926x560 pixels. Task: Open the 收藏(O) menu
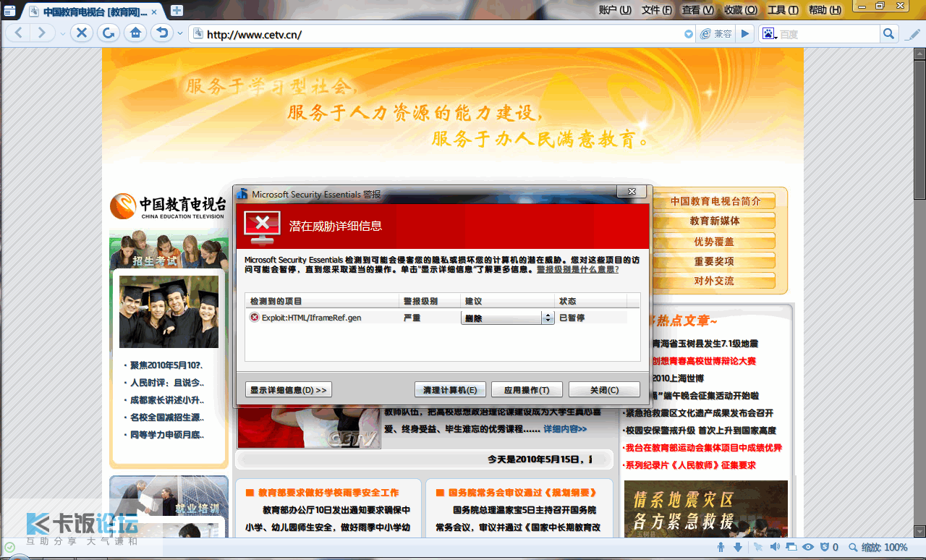coord(741,10)
